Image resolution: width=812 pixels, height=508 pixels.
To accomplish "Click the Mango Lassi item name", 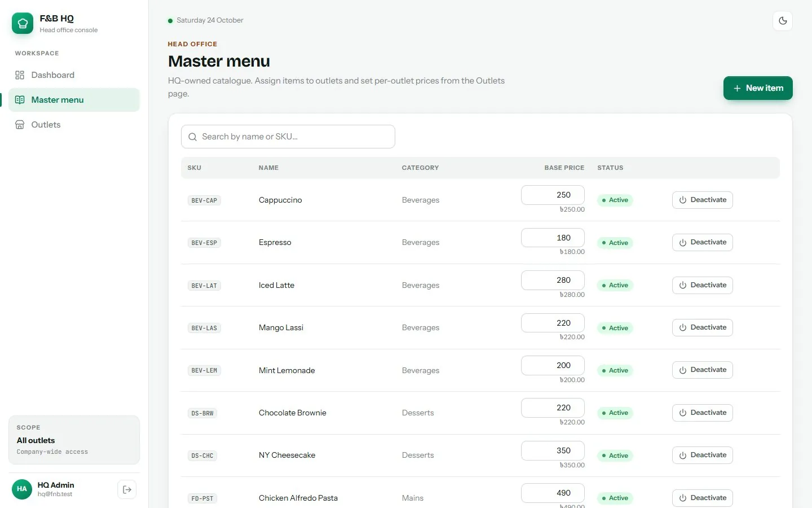I will 281,327.
